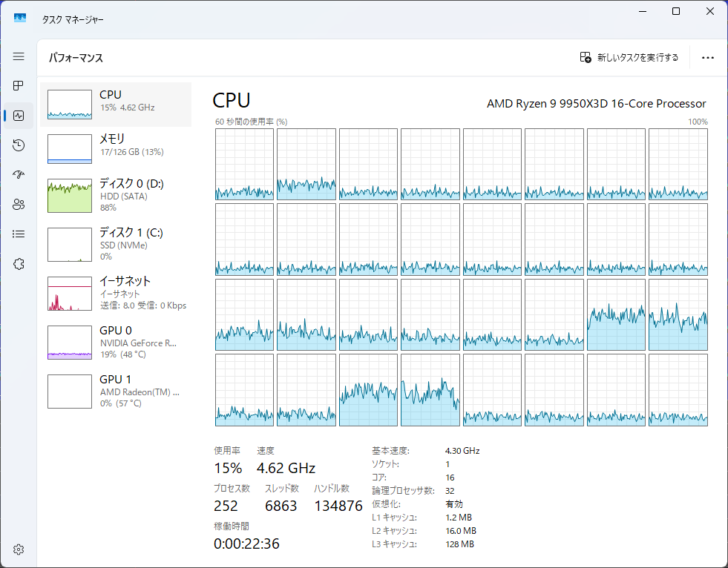Click the L1 cache 1.2 MB value
The image size is (728, 568).
(459, 518)
